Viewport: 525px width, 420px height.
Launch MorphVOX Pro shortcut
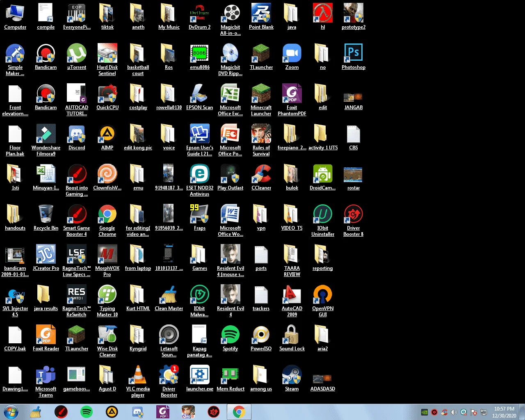tap(107, 260)
